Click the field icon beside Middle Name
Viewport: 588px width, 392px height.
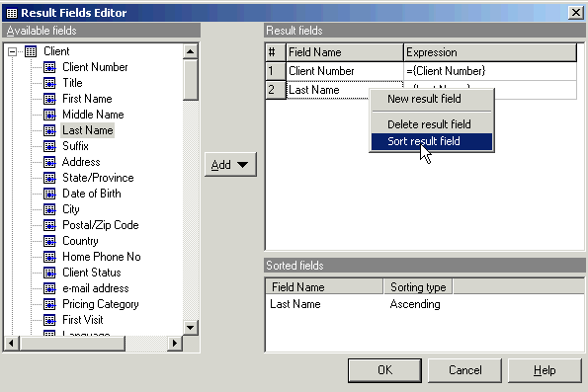pyautogui.click(x=49, y=115)
